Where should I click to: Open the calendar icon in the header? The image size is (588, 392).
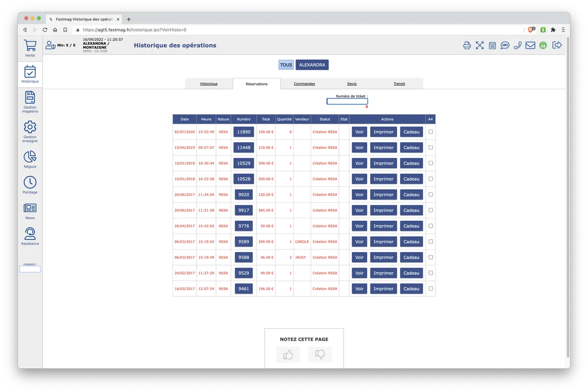[492, 46]
